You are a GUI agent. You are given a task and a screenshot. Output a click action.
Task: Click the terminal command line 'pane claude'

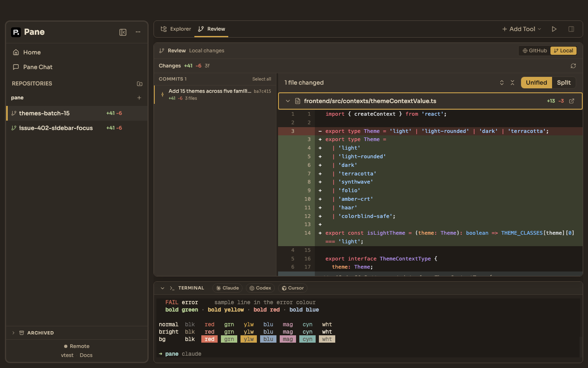pyautogui.click(x=180, y=354)
